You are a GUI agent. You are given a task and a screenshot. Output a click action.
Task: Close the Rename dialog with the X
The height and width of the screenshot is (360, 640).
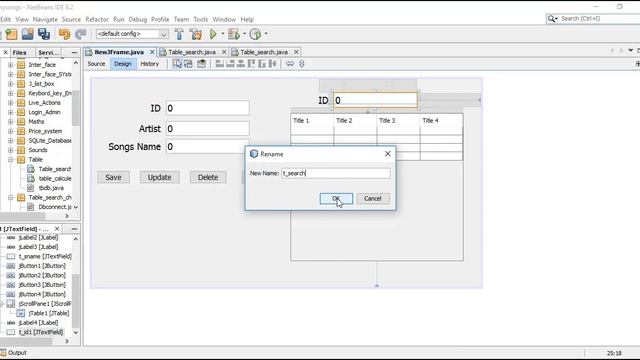tap(387, 154)
